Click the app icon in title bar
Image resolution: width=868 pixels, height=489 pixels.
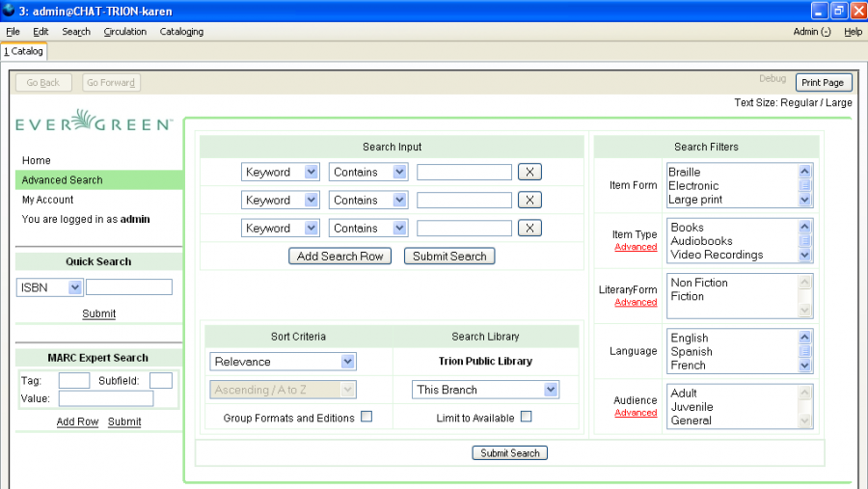(9, 10)
